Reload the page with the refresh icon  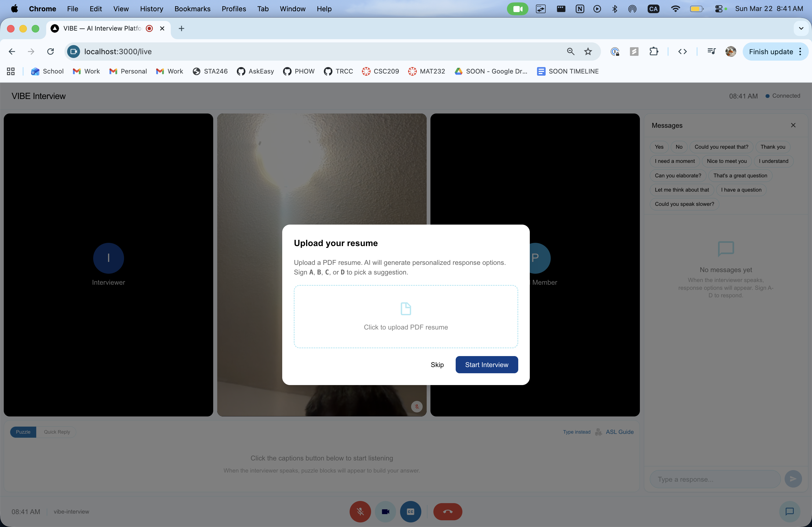50,52
